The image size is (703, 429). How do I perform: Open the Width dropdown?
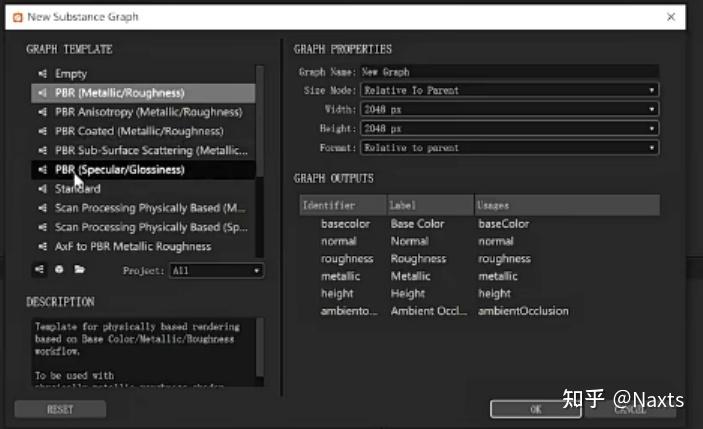[510, 109]
